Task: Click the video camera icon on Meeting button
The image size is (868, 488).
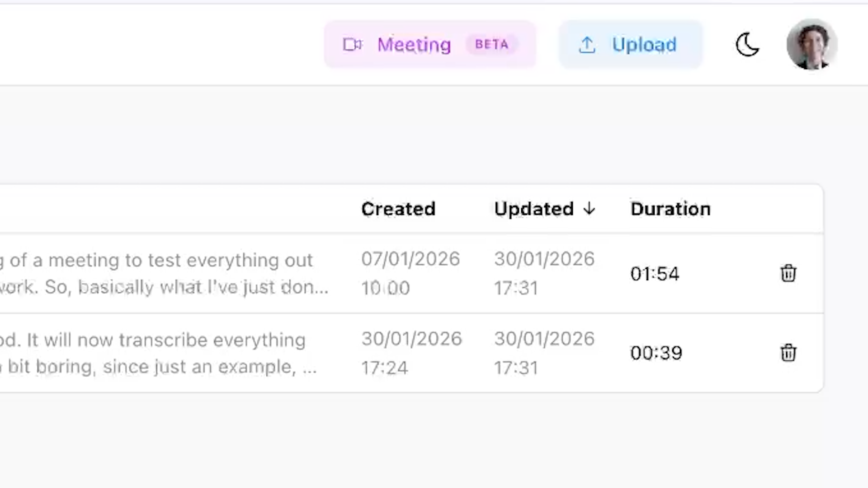Action: [x=352, y=44]
